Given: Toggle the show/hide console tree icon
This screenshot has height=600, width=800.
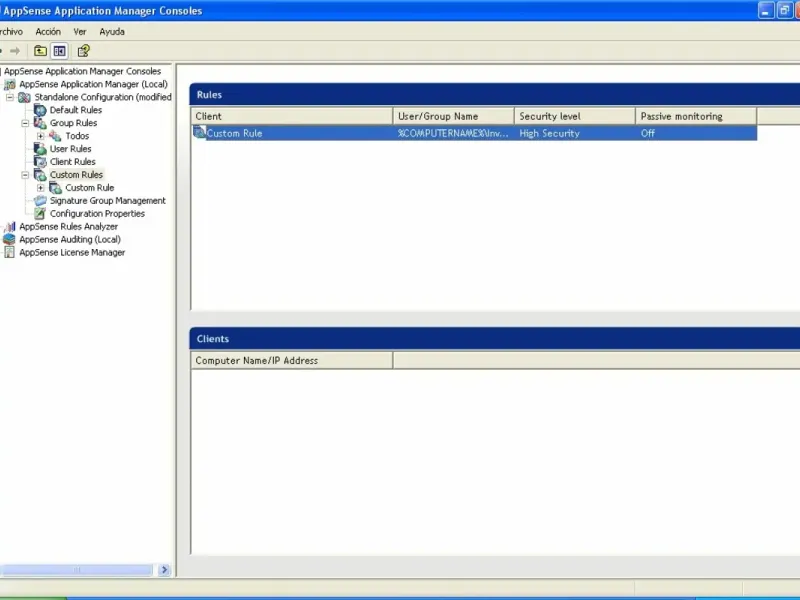Looking at the screenshot, I should pyautogui.click(x=59, y=51).
